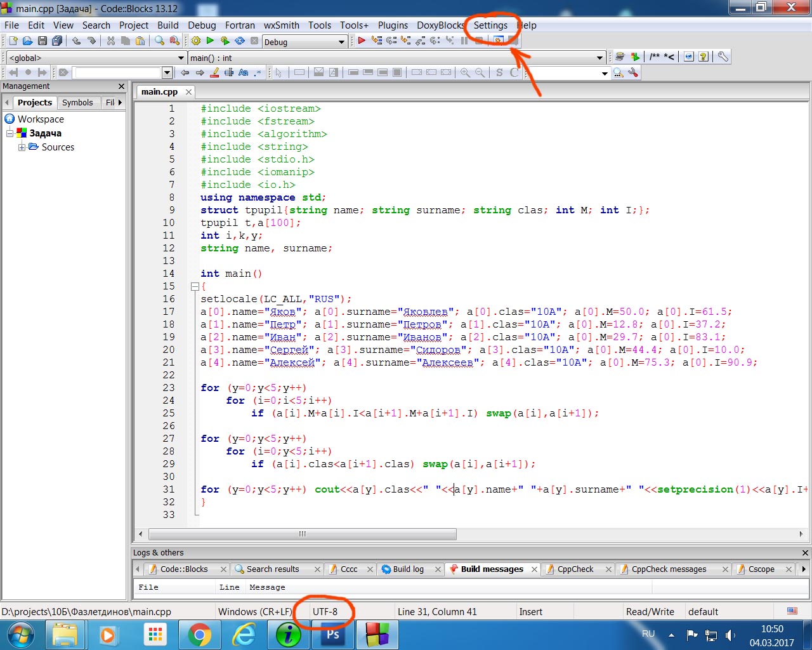Toggle regular expression search option
Viewport: 812px width, 650px height.
click(x=258, y=73)
